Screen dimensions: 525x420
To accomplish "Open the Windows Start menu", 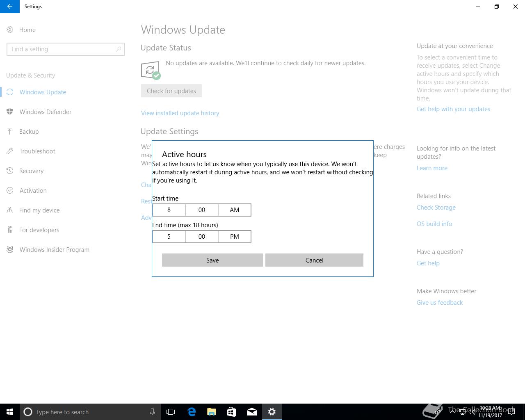I will pos(10,412).
